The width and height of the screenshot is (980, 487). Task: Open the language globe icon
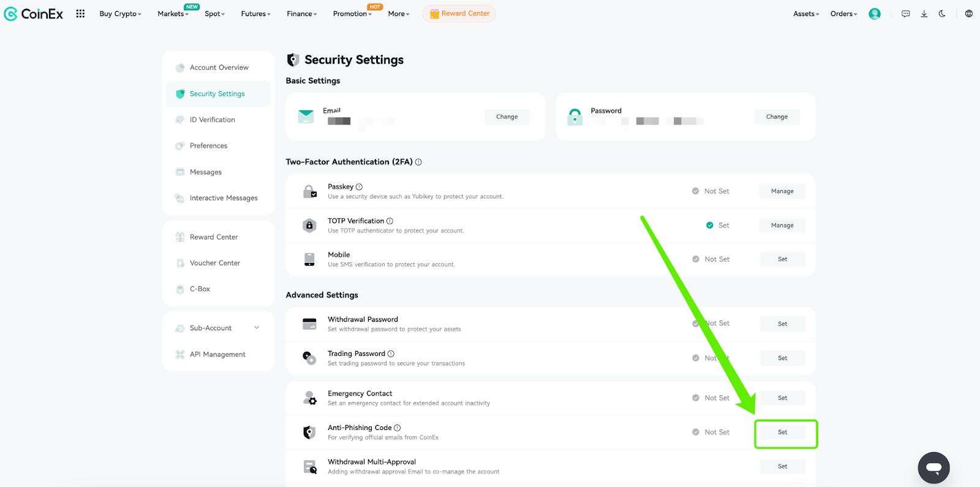(968, 13)
